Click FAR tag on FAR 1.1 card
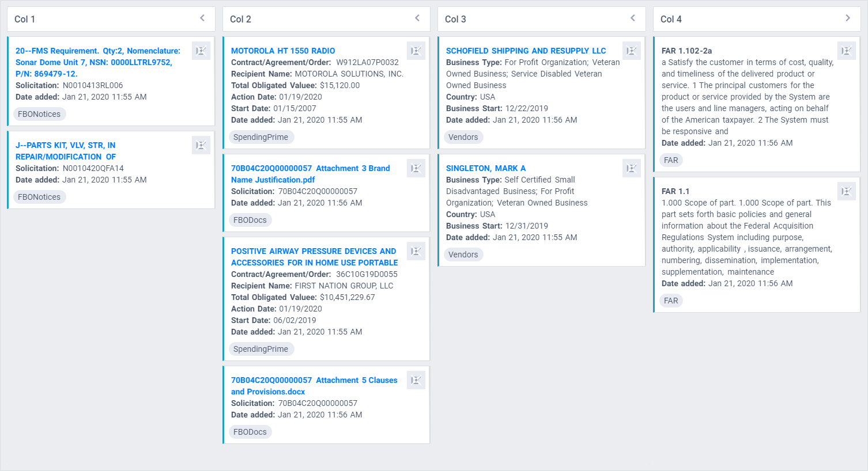The image size is (868, 471). (x=671, y=301)
